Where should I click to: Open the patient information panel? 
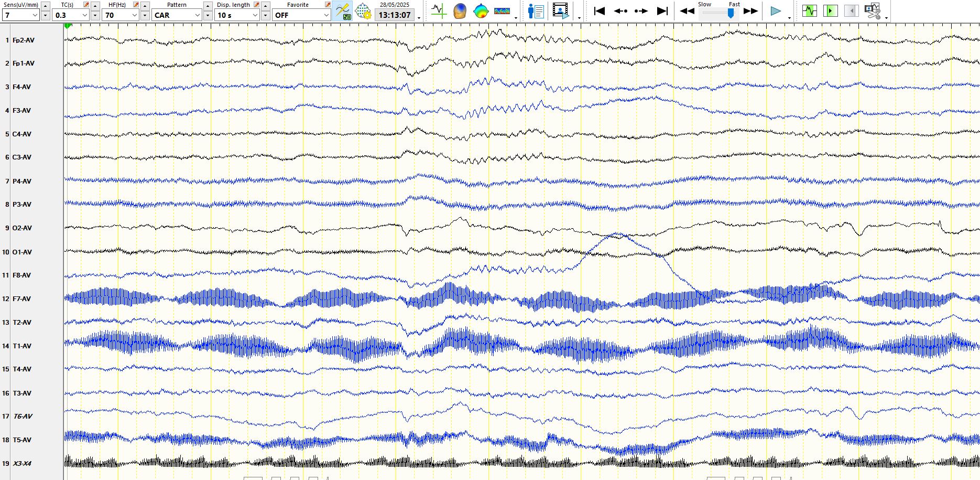(x=536, y=11)
